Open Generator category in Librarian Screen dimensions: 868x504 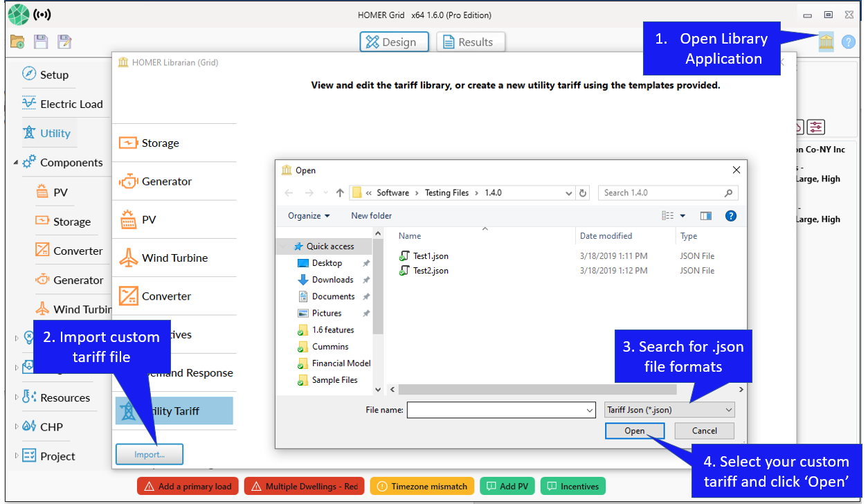tap(166, 181)
